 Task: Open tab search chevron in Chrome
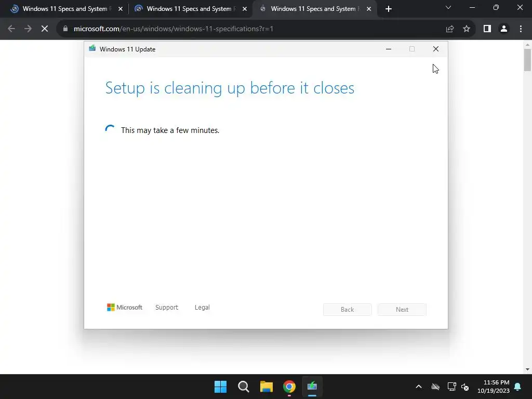click(448, 7)
